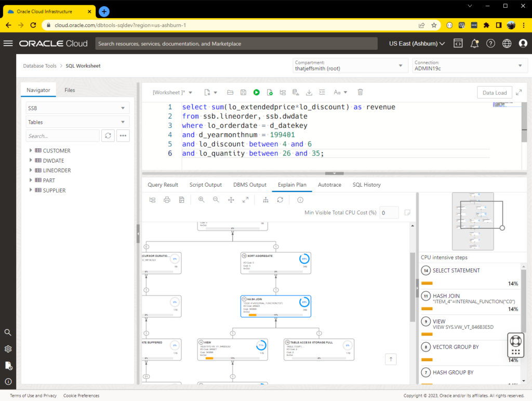Zoom out on the explain plan diagram
532x401 pixels.
[216, 200]
